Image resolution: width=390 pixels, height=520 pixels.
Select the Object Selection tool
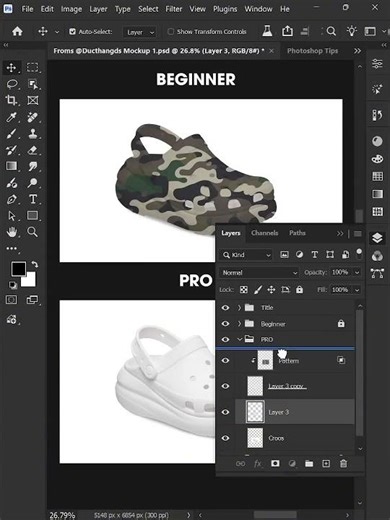point(33,84)
